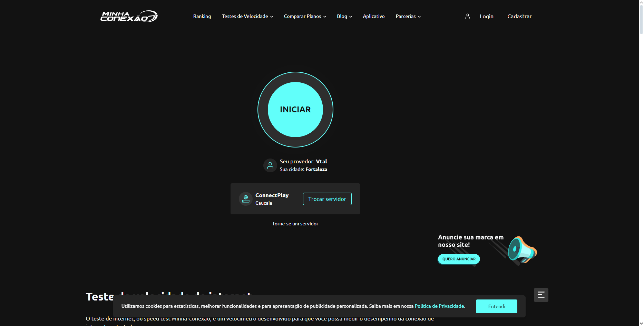Click the user profile icon beside Login
Image resolution: width=644 pixels, height=326 pixels.
coord(468,16)
